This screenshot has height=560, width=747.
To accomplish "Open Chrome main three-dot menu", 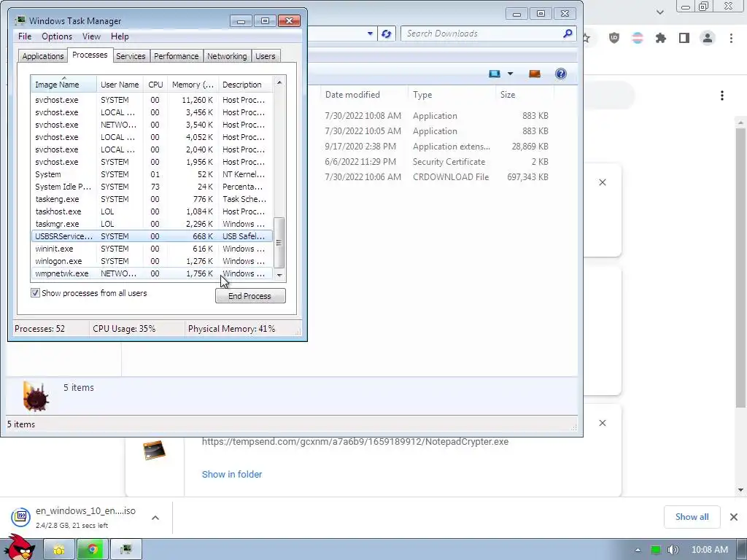I will coord(731,38).
